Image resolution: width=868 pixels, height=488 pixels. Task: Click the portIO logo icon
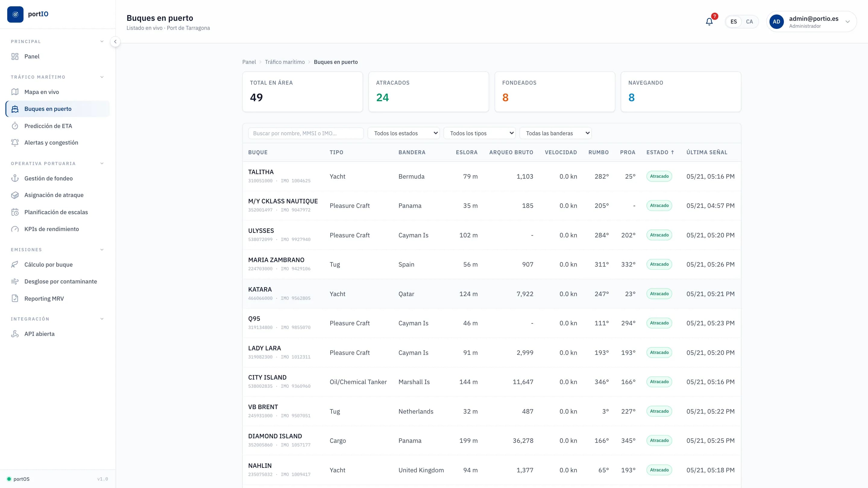tap(15, 14)
